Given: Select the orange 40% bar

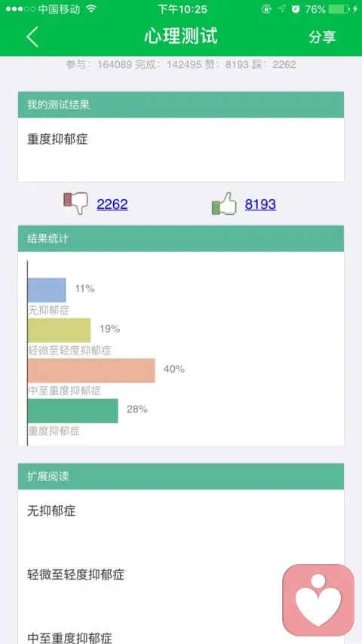Looking at the screenshot, I should tap(91, 370).
